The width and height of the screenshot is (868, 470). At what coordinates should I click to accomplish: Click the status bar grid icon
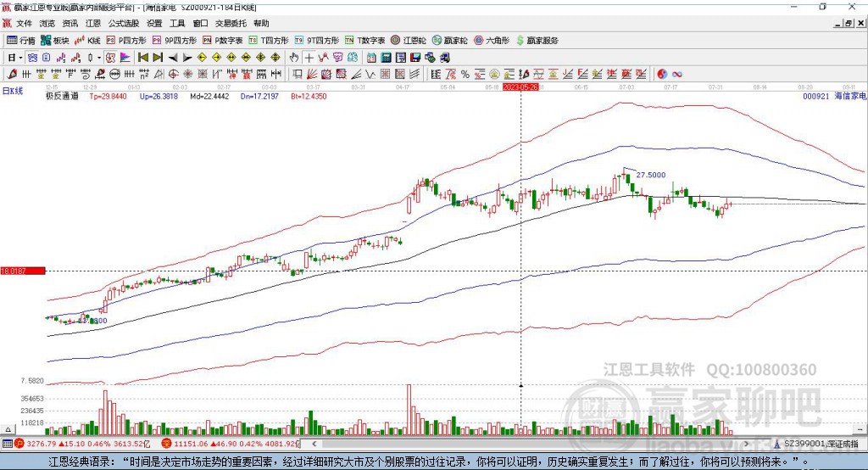point(7,444)
